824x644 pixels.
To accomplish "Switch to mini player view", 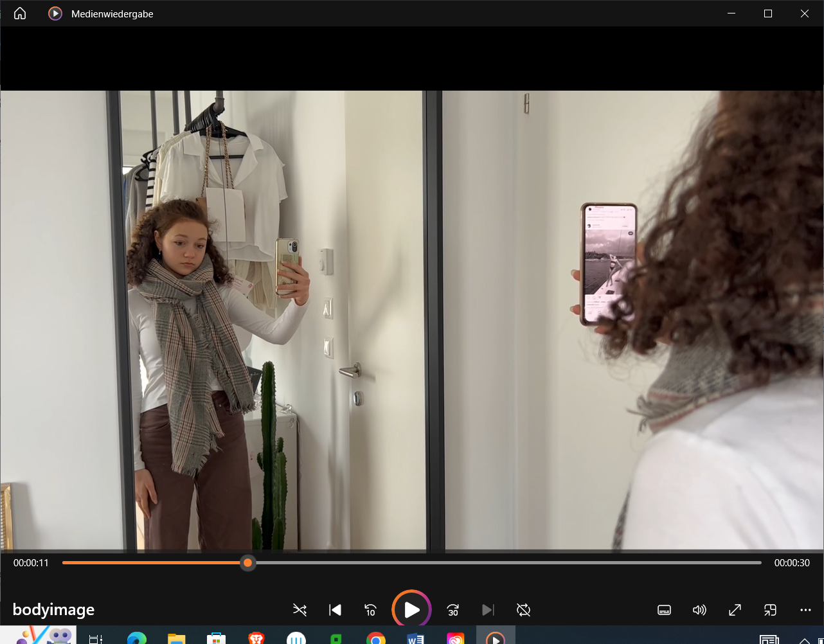I will pyautogui.click(x=770, y=610).
